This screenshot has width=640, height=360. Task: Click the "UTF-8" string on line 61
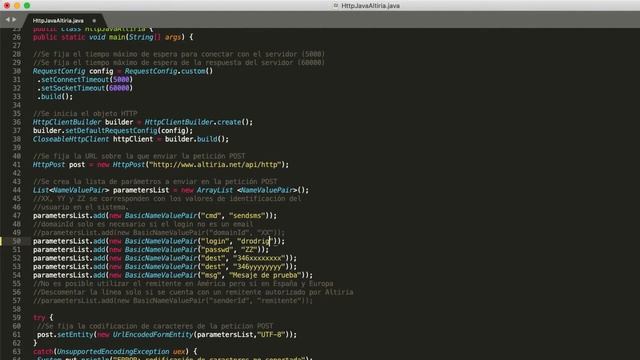coord(271,335)
